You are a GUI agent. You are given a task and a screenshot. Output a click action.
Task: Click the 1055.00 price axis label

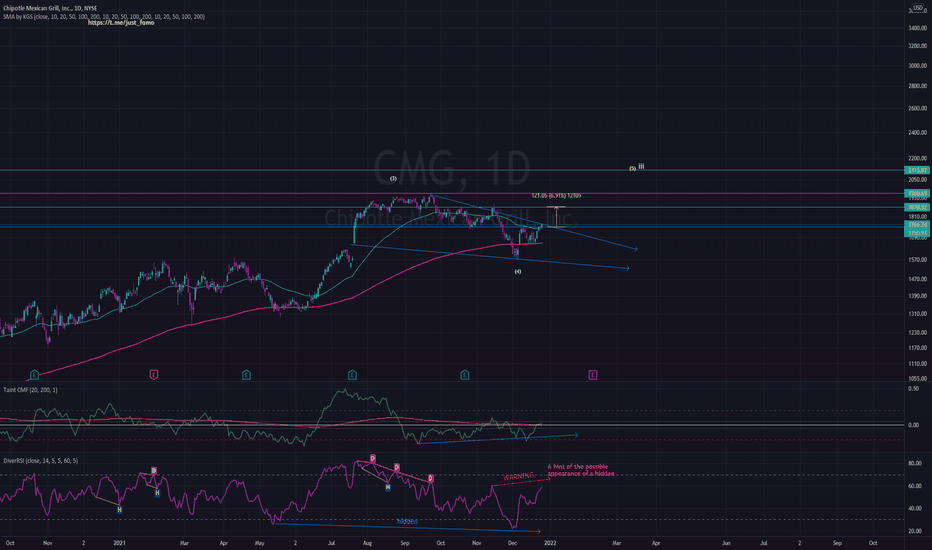[917, 378]
